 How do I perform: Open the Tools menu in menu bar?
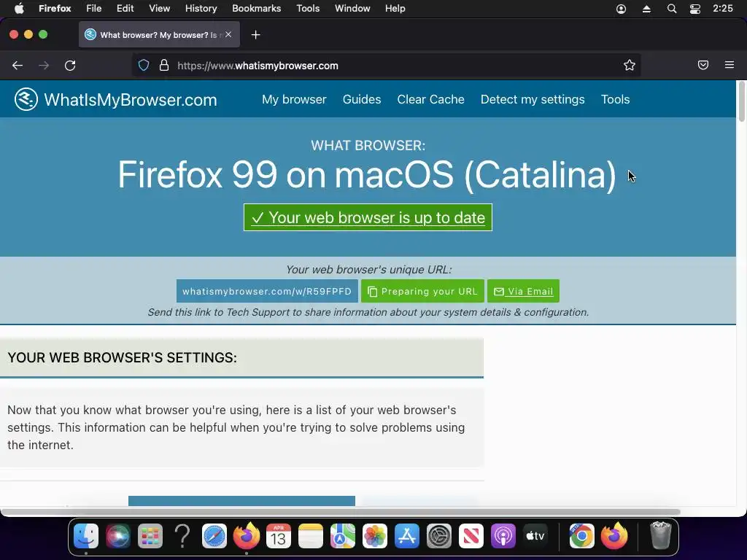click(308, 9)
